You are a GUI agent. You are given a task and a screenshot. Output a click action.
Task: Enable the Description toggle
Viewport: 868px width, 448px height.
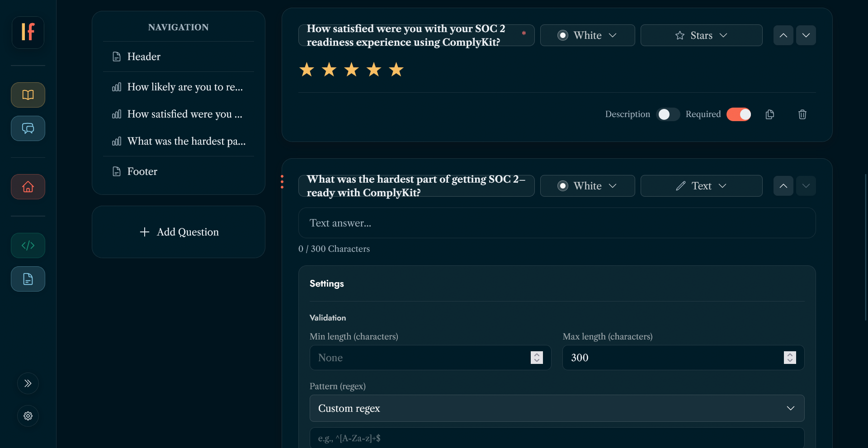[x=668, y=114]
